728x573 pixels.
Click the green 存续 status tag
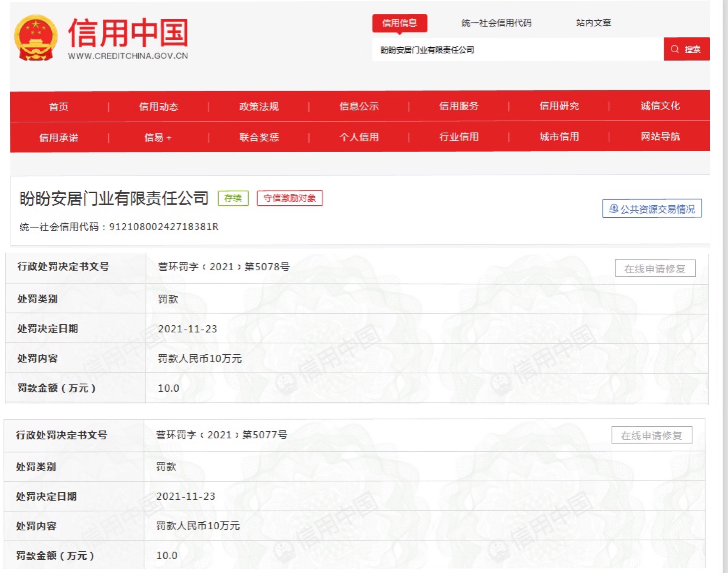233,198
